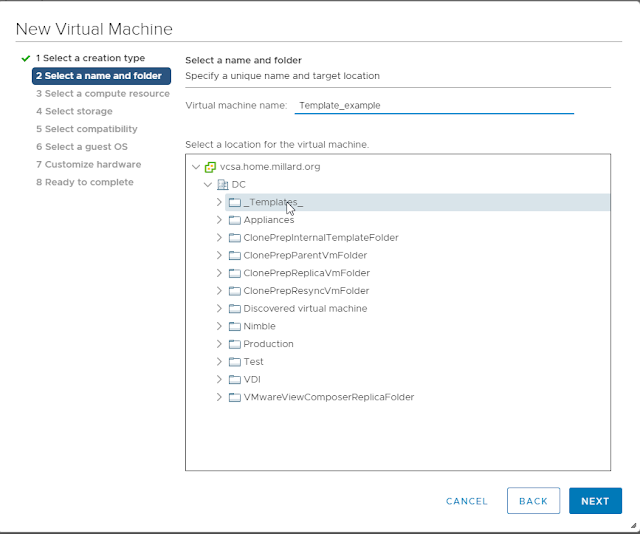Click the vCenter server icon for vcsa.home.millard.org
The image size is (640, 534).
coord(210,167)
